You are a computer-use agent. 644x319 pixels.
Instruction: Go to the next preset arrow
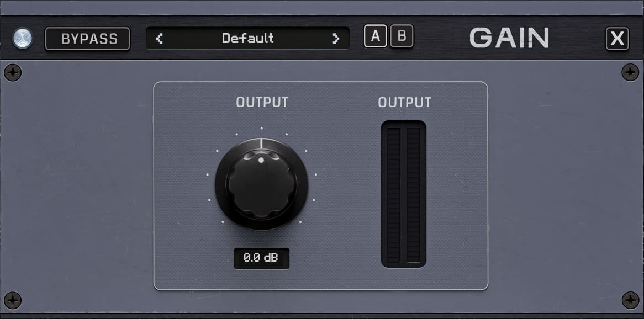[x=336, y=39]
